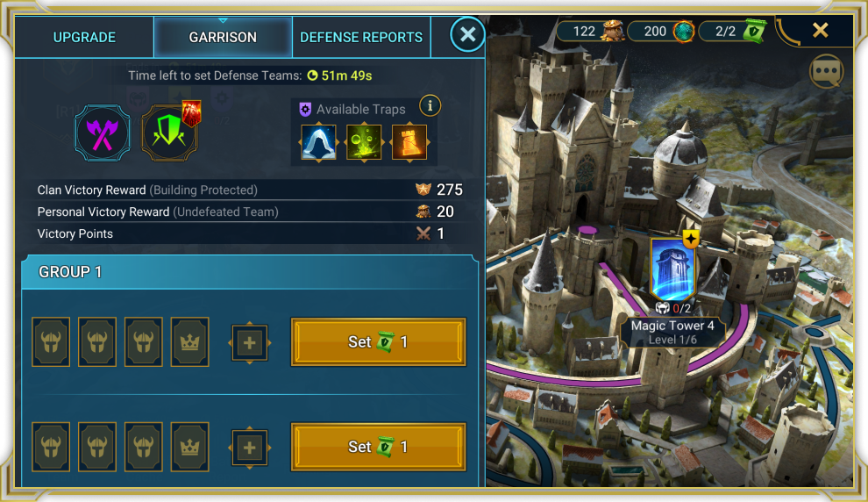Image resolution: width=868 pixels, height=502 pixels.
Task: Select the green shield defense icon
Action: pos(169,133)
